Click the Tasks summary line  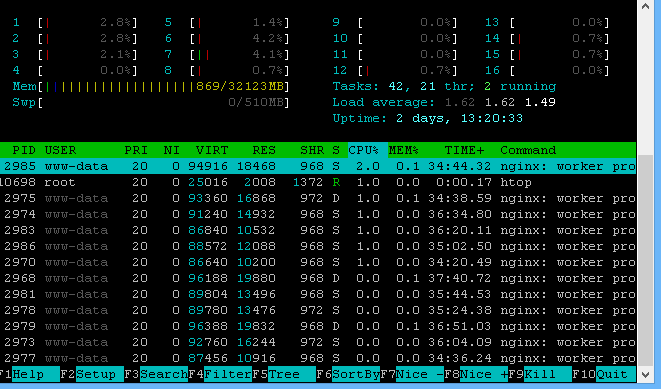[444, 87]
